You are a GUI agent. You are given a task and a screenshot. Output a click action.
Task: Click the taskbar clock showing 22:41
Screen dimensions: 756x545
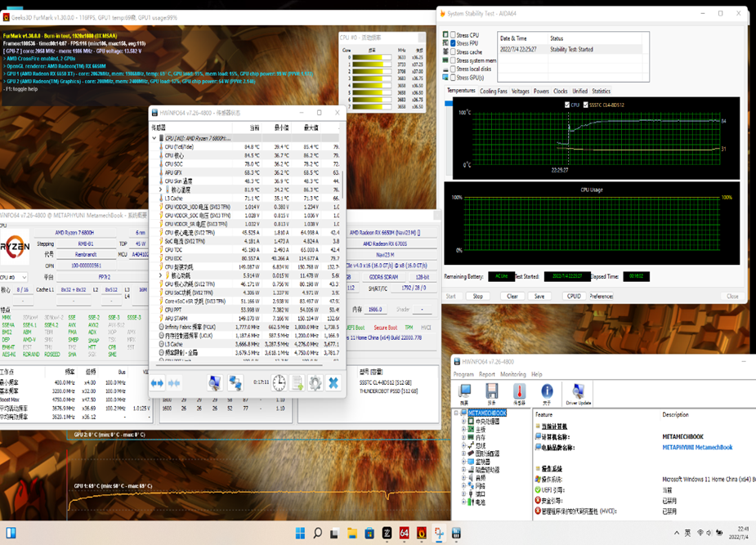tap(739, 533)
